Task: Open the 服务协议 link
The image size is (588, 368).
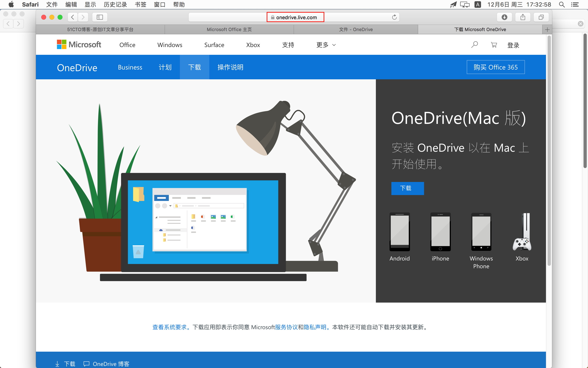Action: point(286,327)
